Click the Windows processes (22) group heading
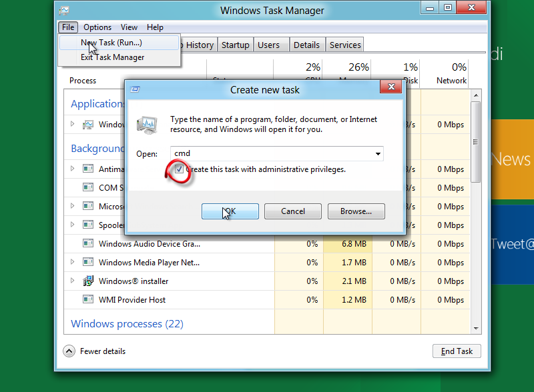This screenshot has width=534, height=392. tap(127, 323)
